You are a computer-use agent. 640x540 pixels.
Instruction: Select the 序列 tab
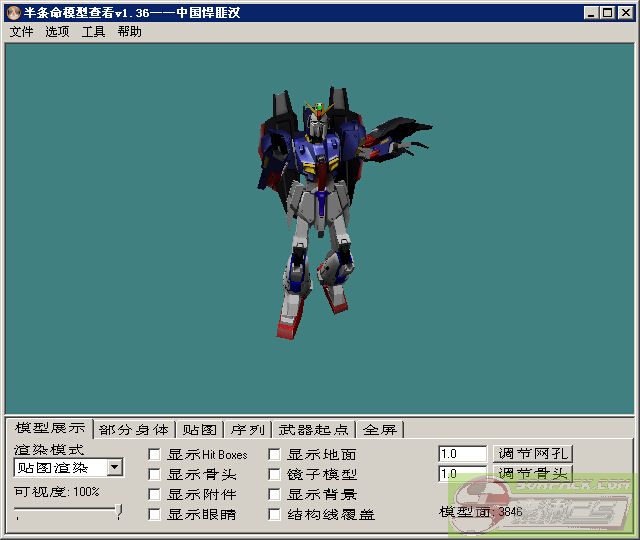(x=247, y=429)
